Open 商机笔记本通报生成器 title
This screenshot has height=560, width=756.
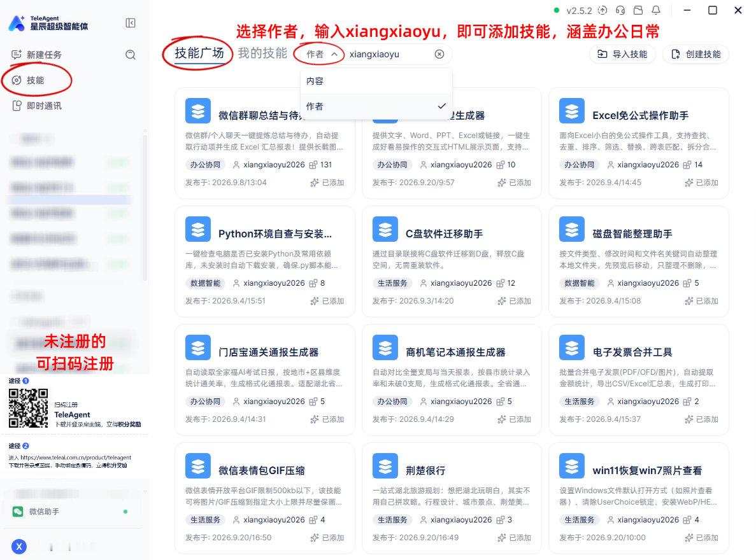(455, 353)
